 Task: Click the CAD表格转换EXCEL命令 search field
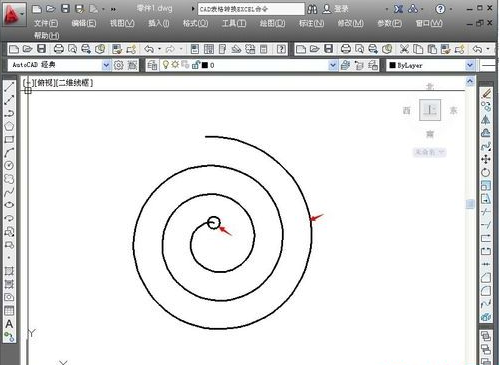[x=251, y=9]
